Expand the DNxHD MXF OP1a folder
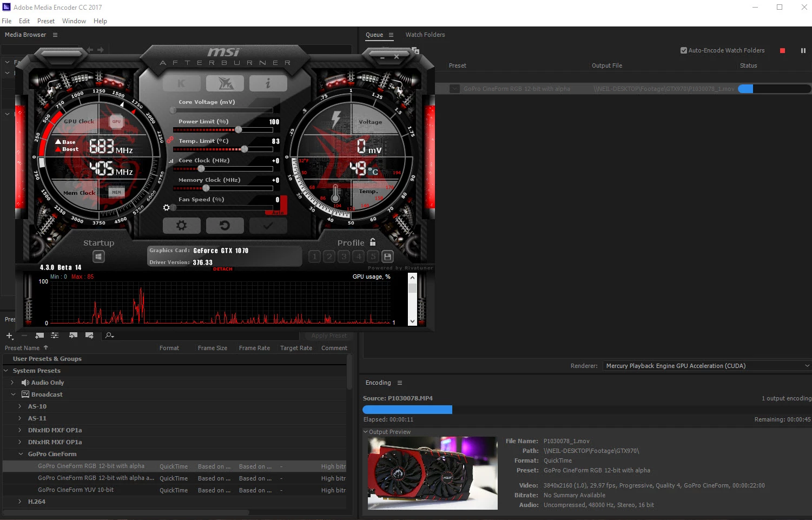The height and width of the screenshot is (520, 812). (20, 430)
